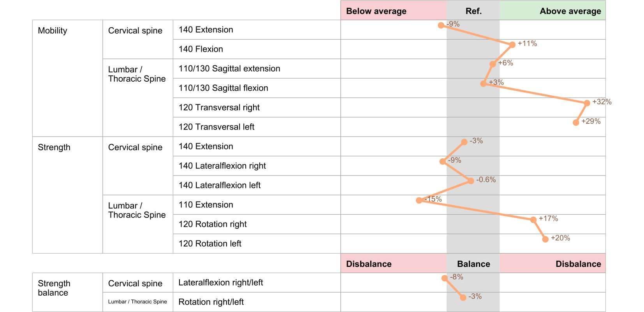Image resolution: width=644 pixels, height=312 pixels.
Task: Select the Rotation right/left balance row label
Action: (211, 302)
